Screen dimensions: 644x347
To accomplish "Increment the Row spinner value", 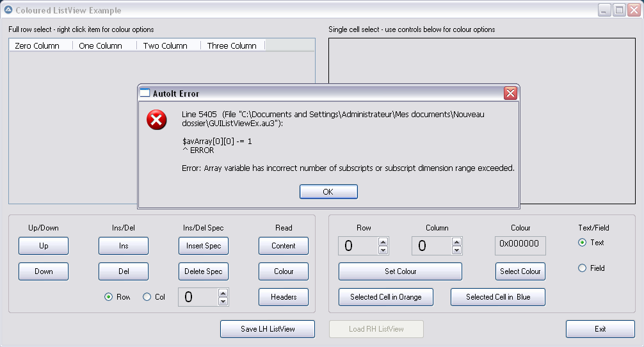I will [x=383, y=242].
